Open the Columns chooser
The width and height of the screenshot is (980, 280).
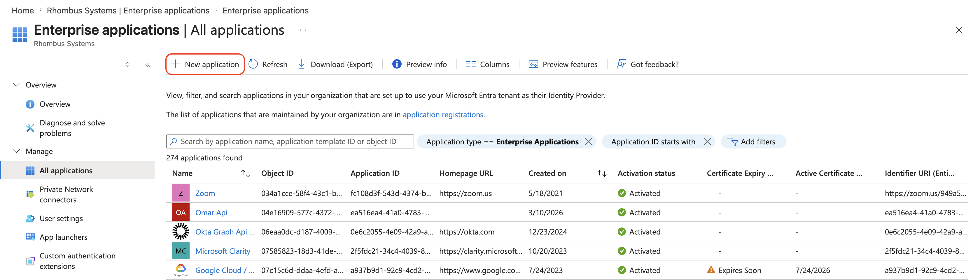point(487,64)
